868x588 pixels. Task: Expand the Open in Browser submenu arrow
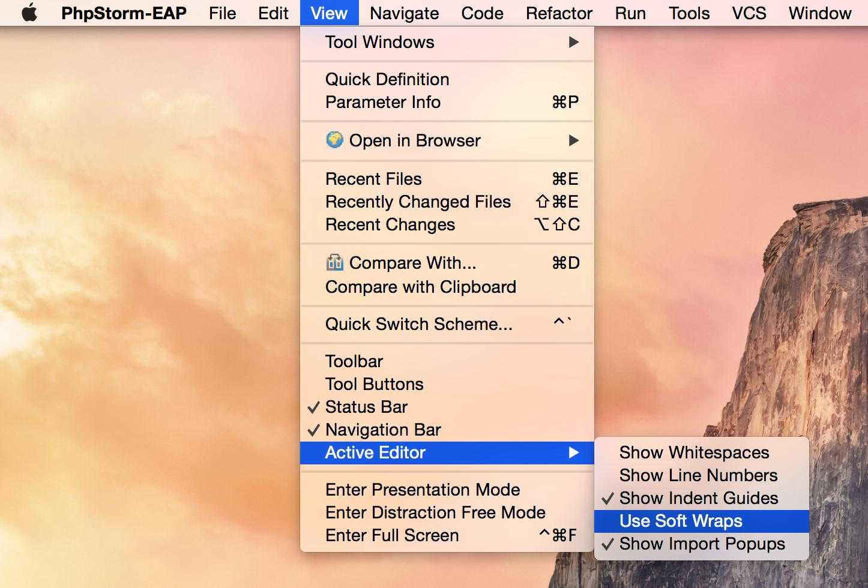coord(573,140)
